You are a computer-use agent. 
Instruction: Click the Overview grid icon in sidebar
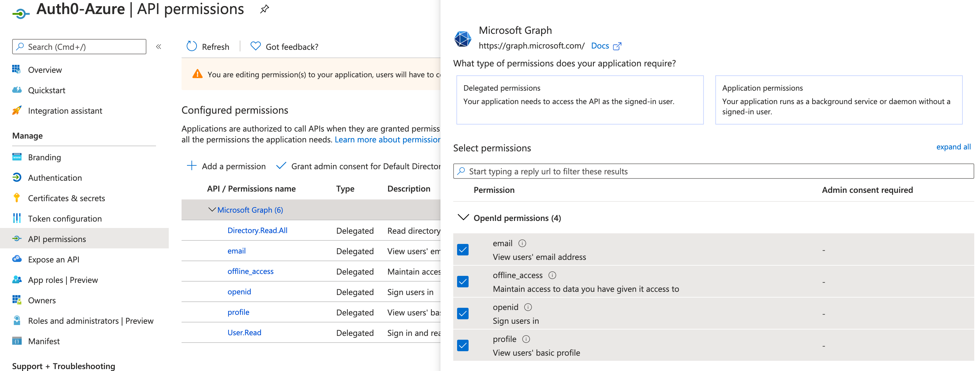[16, 69]
